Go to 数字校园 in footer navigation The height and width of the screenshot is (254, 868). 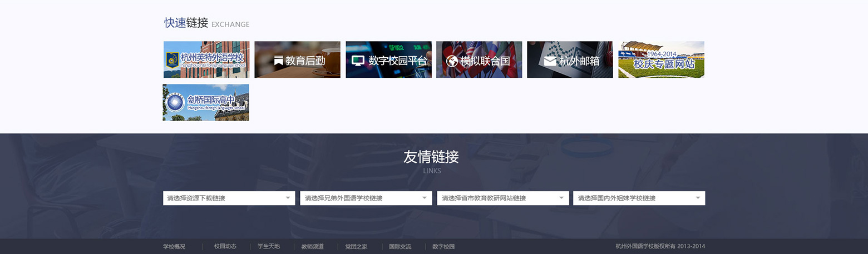(443, 246)
